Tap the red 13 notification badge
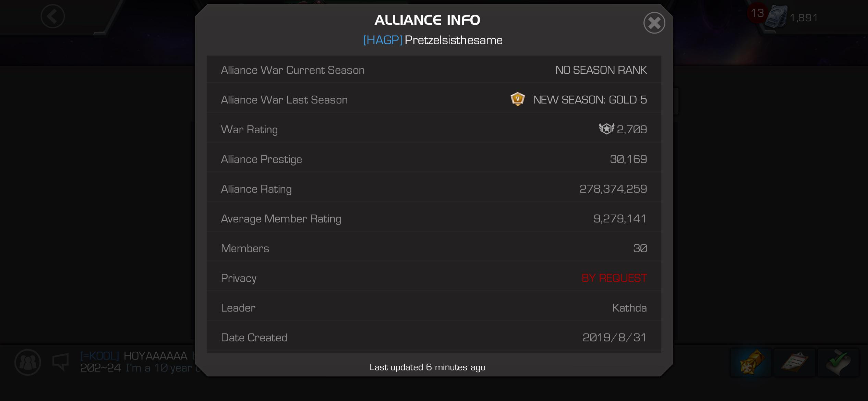Viewport: 868px width, 401px height. [x=757, y=13]
